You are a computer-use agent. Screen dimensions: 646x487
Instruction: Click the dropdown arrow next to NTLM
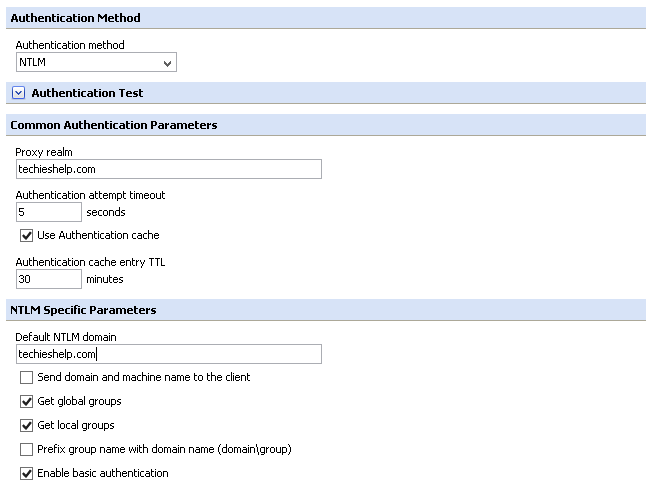(x=167, y=63)
